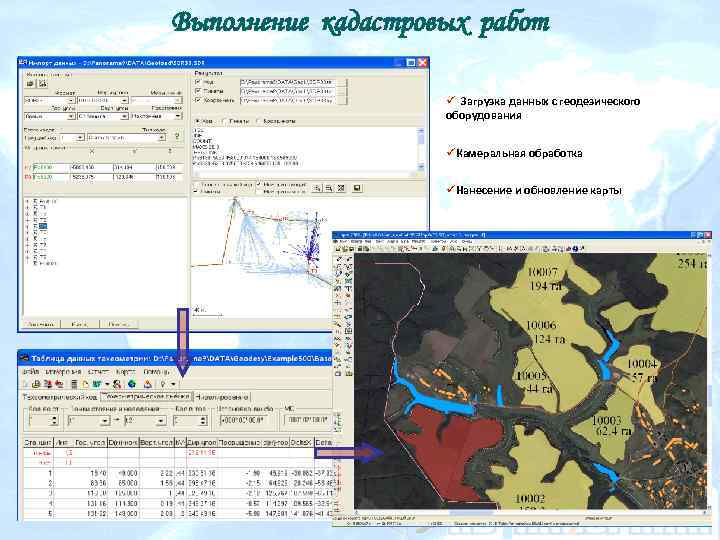This screenshot has width=720, height=540.
Task: Click the second icon beside open file icon
Action: [42, 84]
